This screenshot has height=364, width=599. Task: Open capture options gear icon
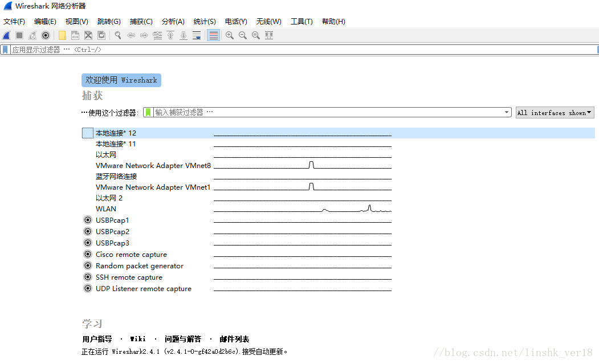coord(46,35)
